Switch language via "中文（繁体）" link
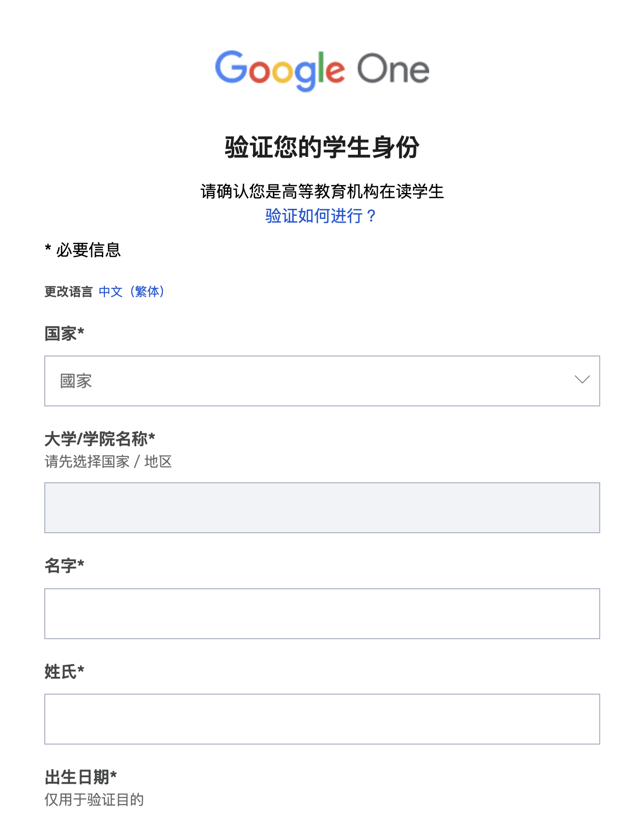644x822 pixels. pos(132,291)
